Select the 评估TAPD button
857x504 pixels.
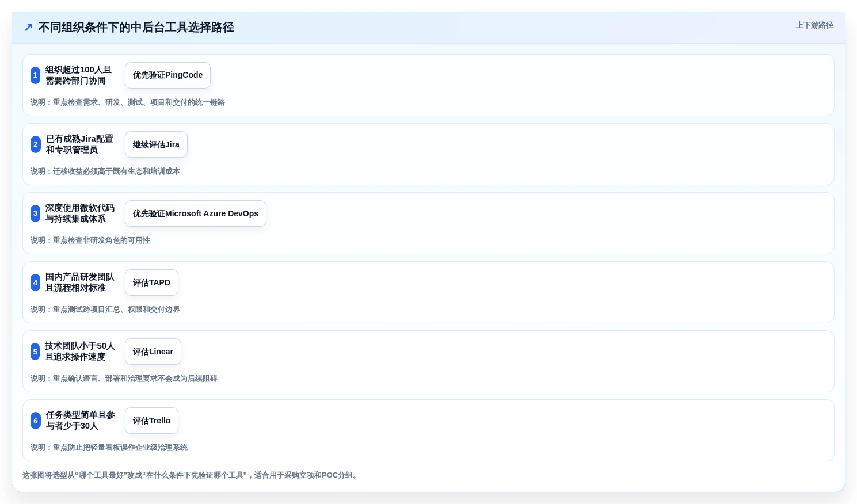151,282
